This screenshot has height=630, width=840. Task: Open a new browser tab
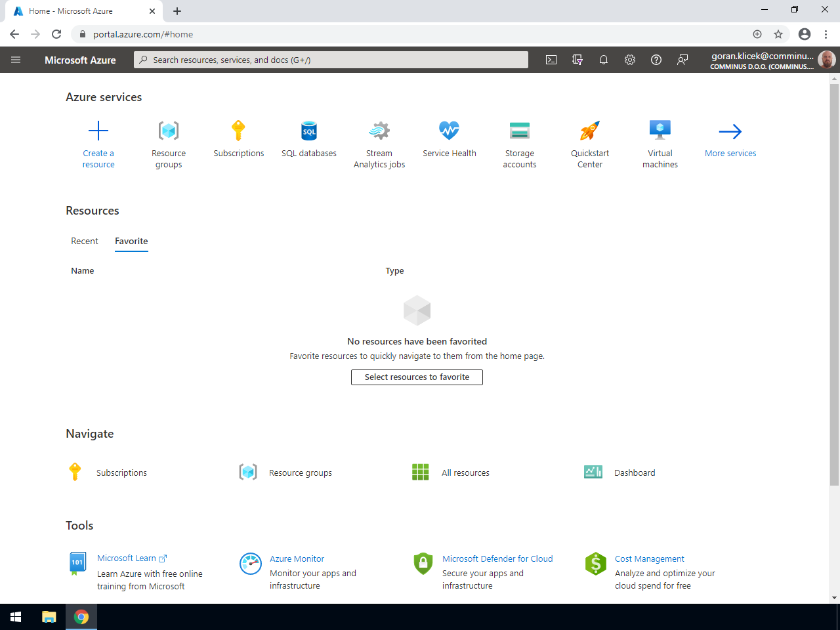click(x=177, y=11)
